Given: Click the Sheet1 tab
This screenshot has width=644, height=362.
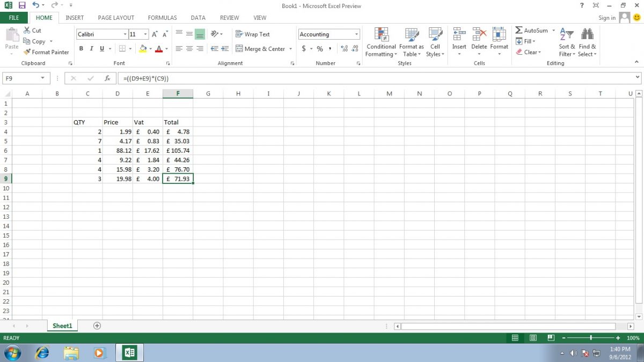Looking at the screenshot, I should click(62, 326).
